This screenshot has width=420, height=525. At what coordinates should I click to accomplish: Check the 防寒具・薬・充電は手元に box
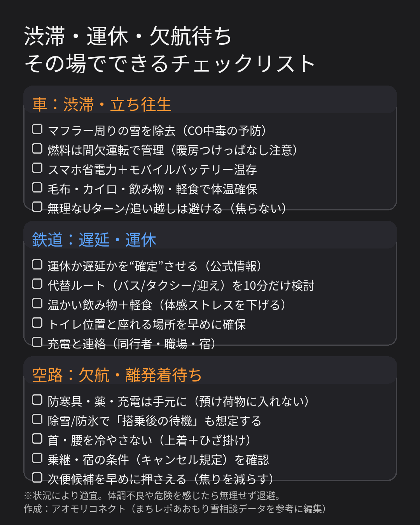click(37, 400)
